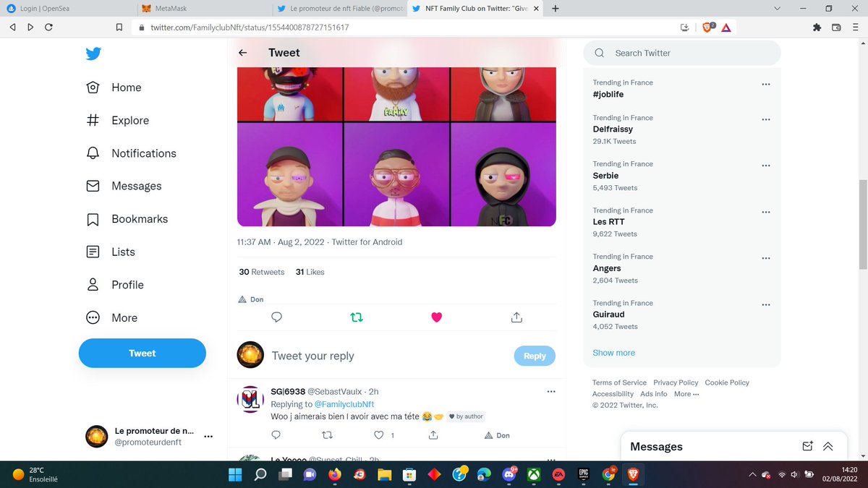Reply to the main tweet via comment icon
Screen dimensions: 868x488
pos(276,317)
